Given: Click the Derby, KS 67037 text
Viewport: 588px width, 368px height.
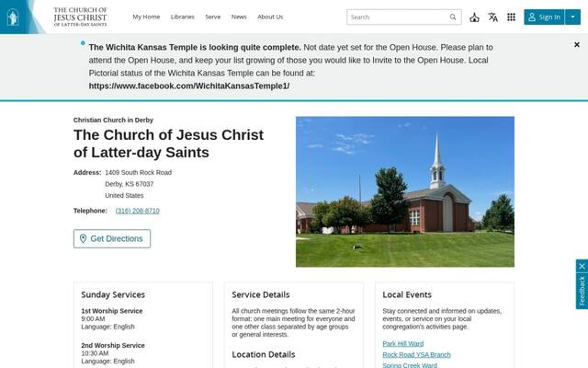Looking at the screenshot, I should [x=129, y=184].
